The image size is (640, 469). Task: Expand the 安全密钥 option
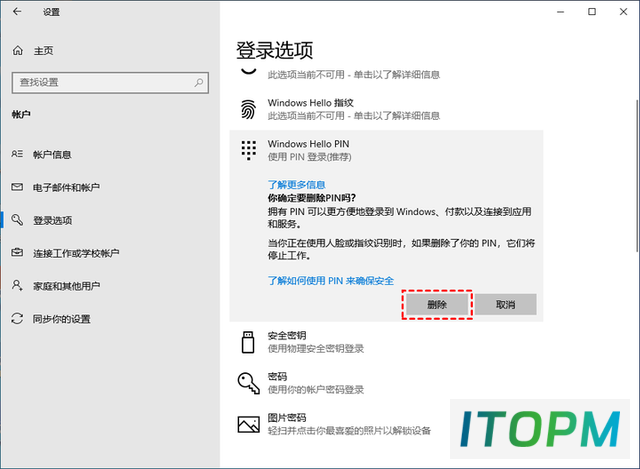[386, 342]
